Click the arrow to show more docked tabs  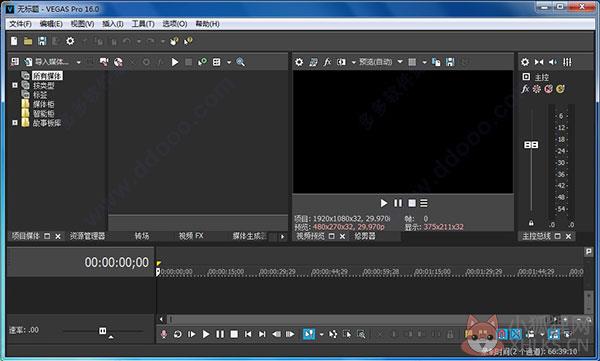282,237
